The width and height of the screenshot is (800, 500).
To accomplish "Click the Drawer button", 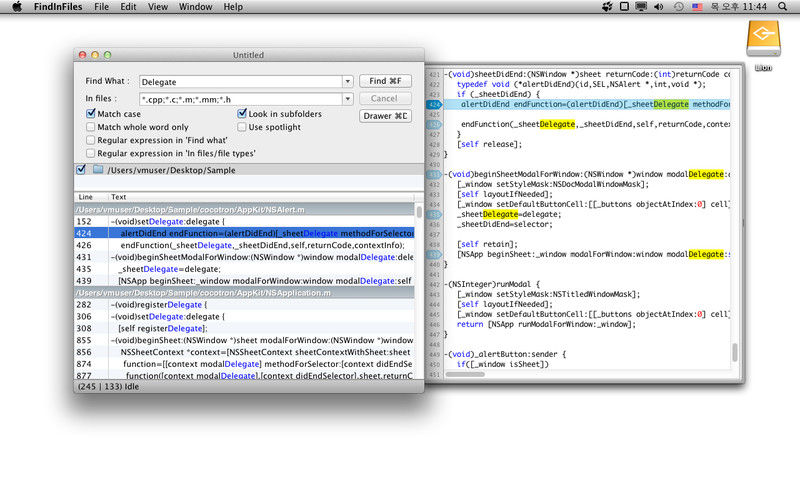I will tap(385, 116).
